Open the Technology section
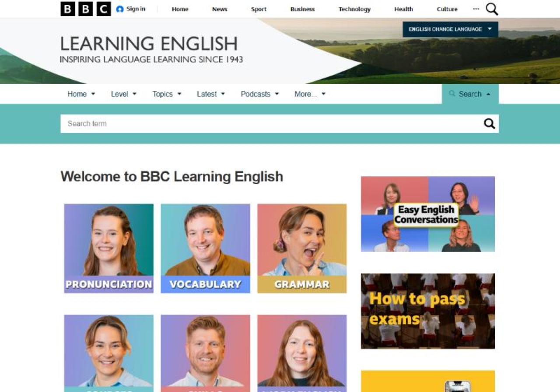Viewport: 560px width, 392px height. coord(354,9)
